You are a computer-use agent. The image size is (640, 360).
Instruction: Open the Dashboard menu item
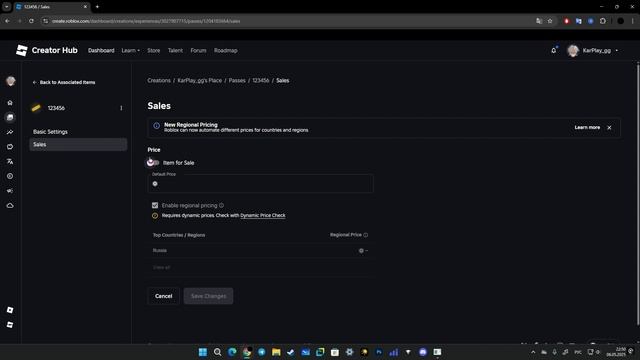(101, 51)
